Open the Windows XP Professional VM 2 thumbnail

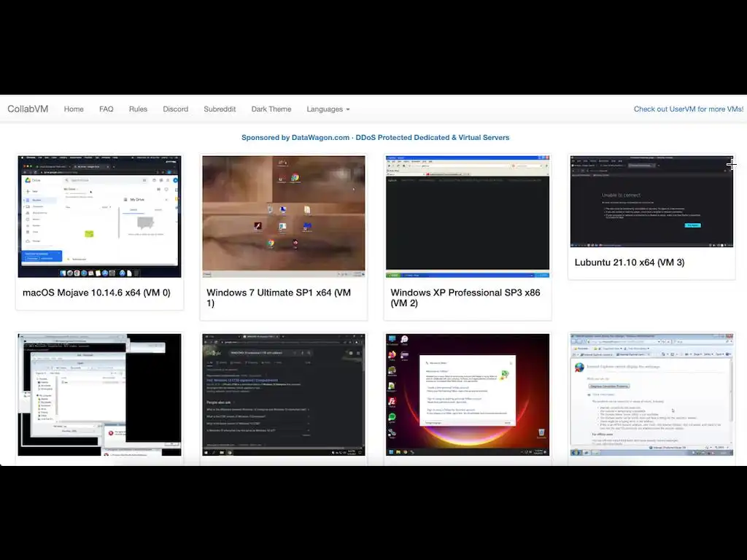[x=468, y=216]
